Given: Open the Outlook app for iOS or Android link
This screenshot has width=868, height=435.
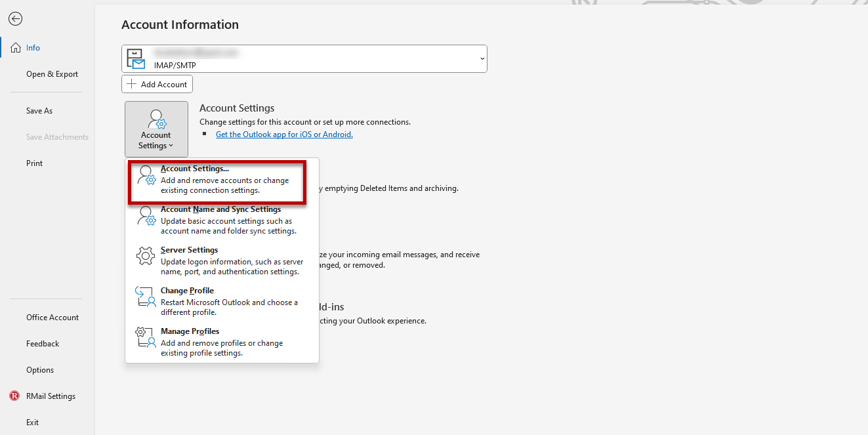Looking at the screenshot, I should click(284, 135).
